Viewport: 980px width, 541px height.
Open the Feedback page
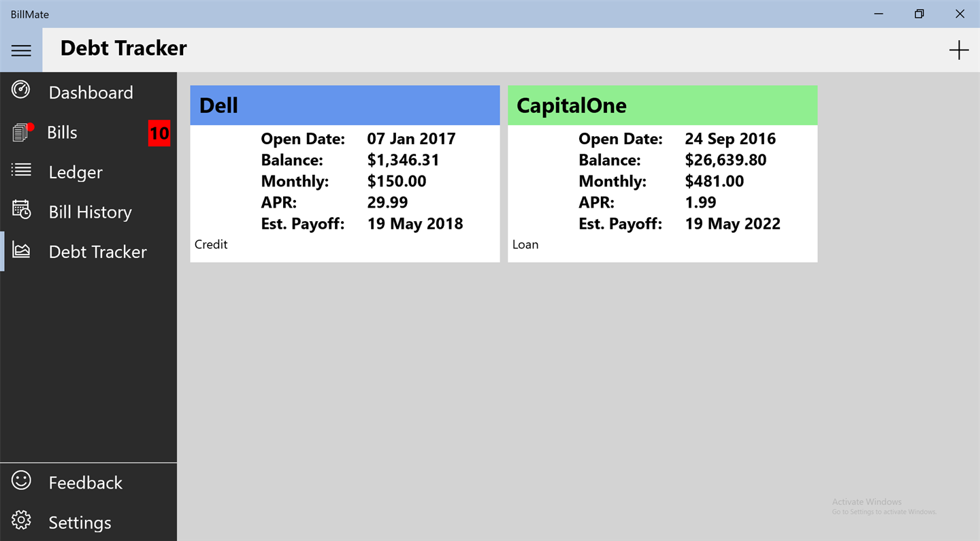click(x=88, y=482)
